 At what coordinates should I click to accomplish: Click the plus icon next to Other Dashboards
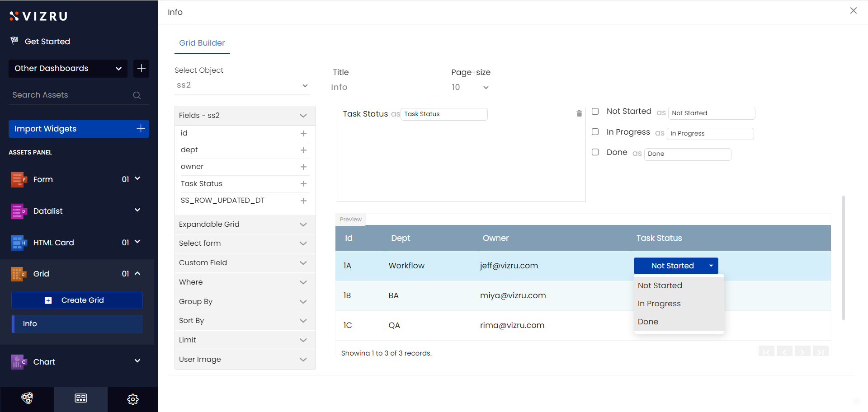(141, 69)
